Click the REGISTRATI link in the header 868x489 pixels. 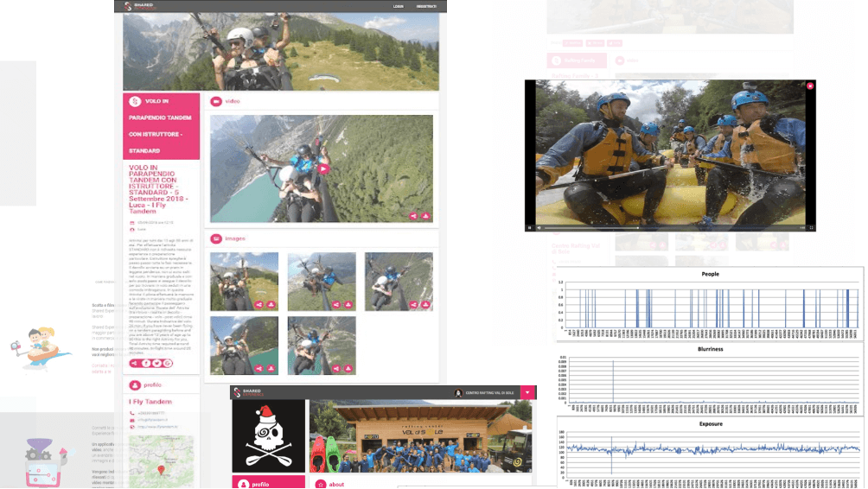coord(427,6)
